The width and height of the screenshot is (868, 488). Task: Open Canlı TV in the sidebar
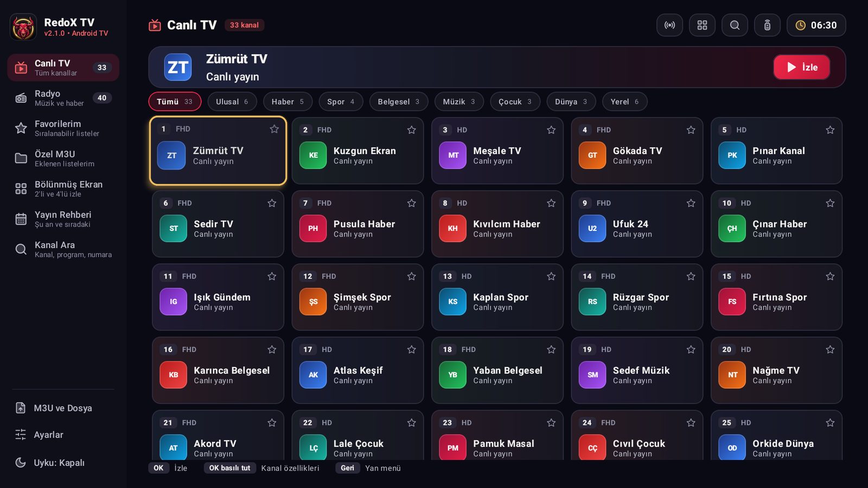(63, 68)
